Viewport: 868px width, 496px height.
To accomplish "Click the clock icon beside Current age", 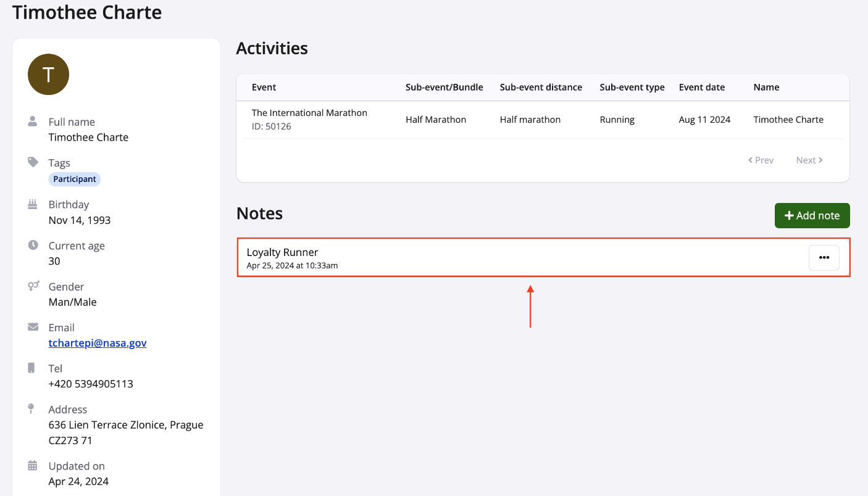I will 33,245.
